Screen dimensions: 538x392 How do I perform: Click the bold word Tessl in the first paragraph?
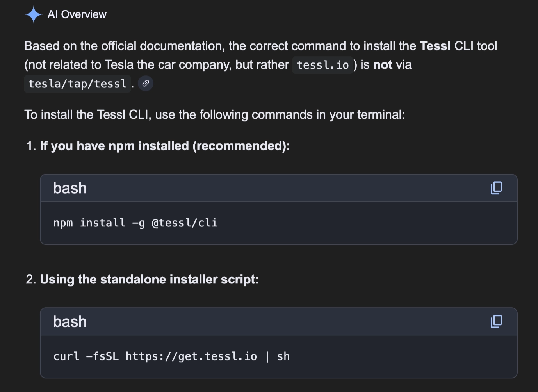pos(435,46)
